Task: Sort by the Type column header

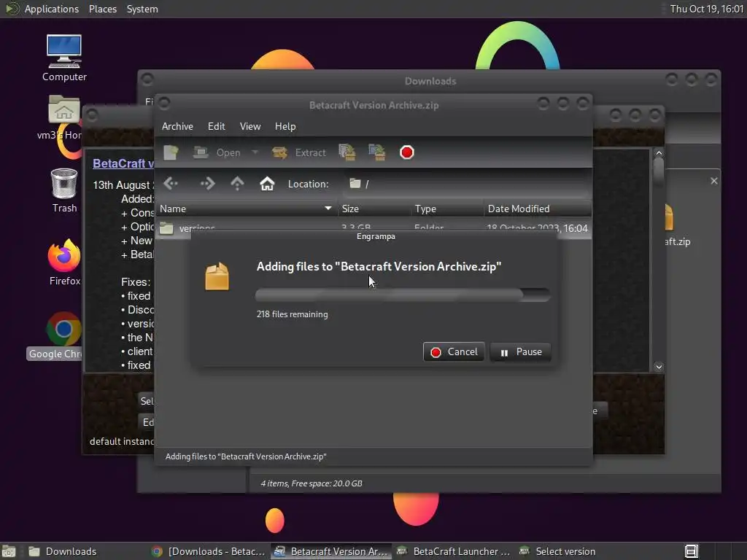Action: [x=447, y=209]
